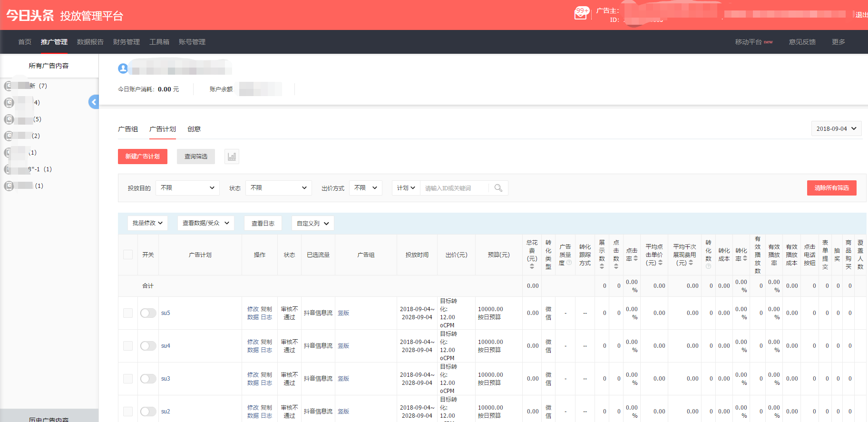This screenshot has height=422, width=868.
Task: Focus the ID or keyword search field
Action: [454, 188]
